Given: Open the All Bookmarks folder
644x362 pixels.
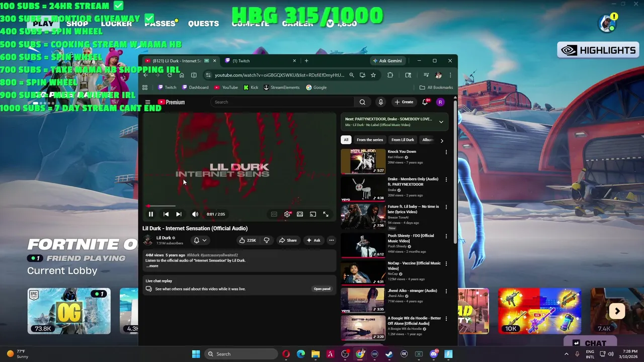Looking at the screenshot, I should click(436, 87).
